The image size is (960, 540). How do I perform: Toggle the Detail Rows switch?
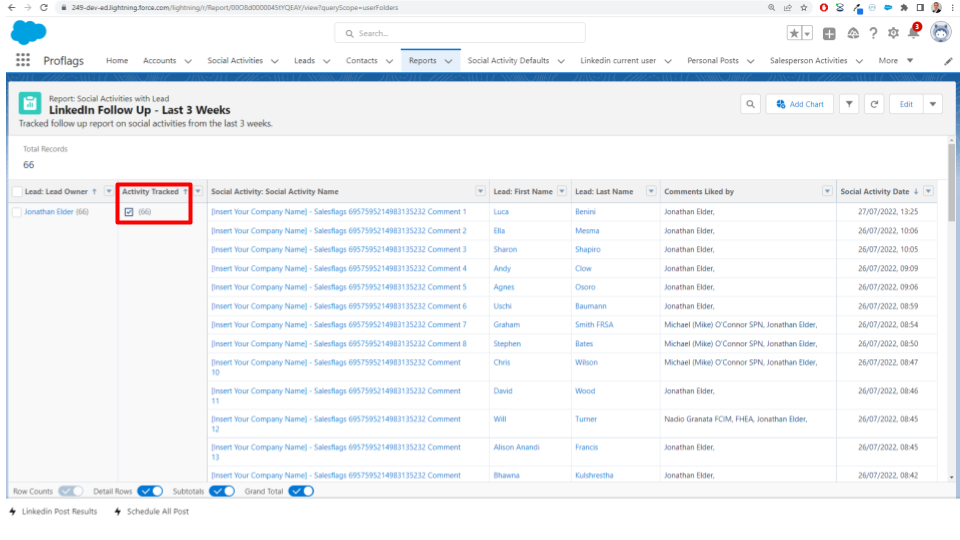150,491
